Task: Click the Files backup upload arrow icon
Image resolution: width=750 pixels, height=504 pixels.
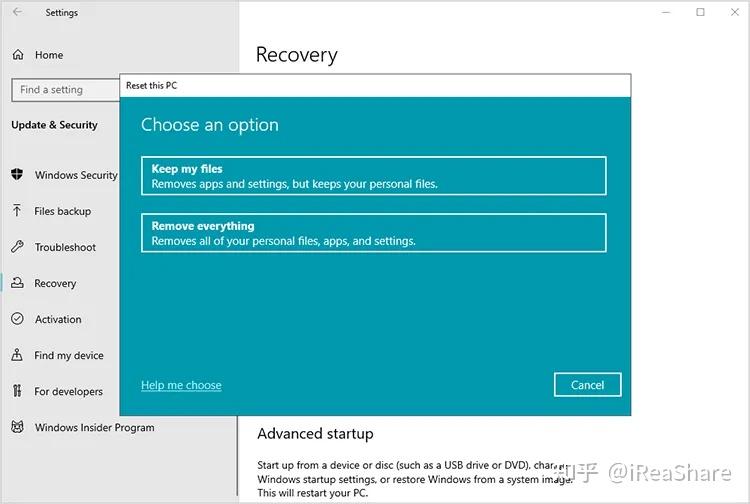Action: pos(17,210)
